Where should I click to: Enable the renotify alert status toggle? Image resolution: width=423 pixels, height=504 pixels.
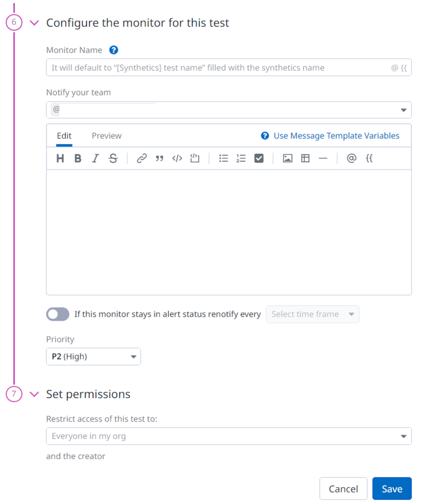[x=58, y=314]
